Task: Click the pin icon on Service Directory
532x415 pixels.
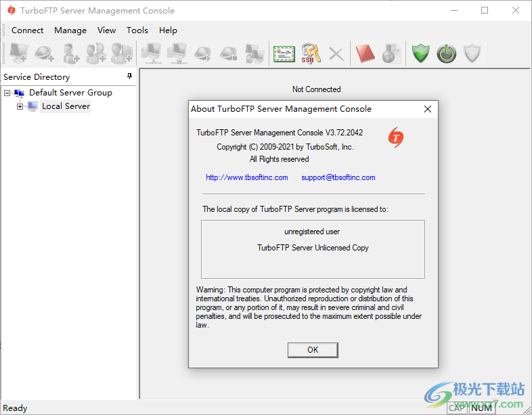Action: 129,77
